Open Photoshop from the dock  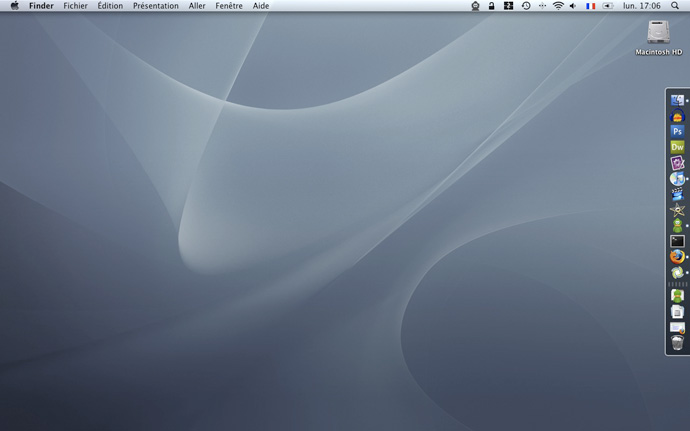click(677, 132)
